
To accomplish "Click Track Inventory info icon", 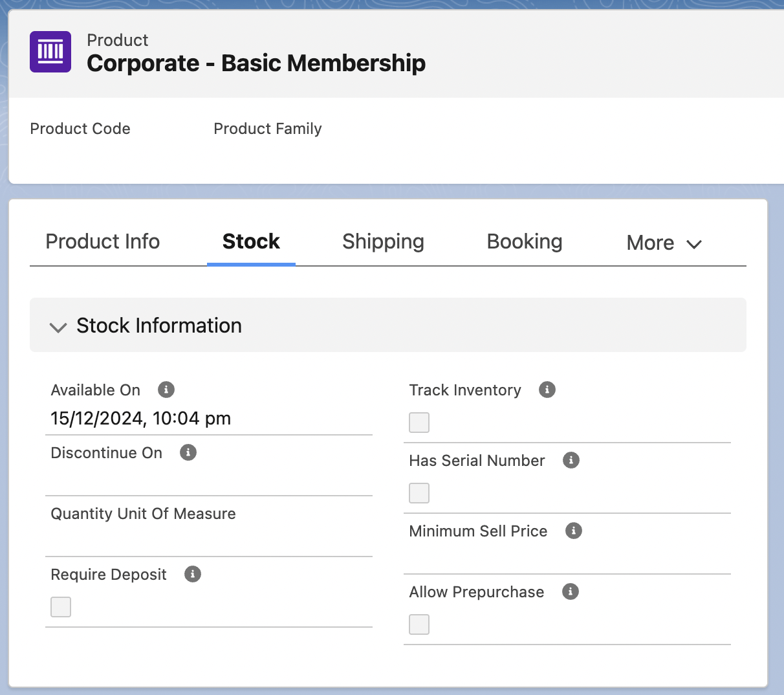I will point(547,390).
